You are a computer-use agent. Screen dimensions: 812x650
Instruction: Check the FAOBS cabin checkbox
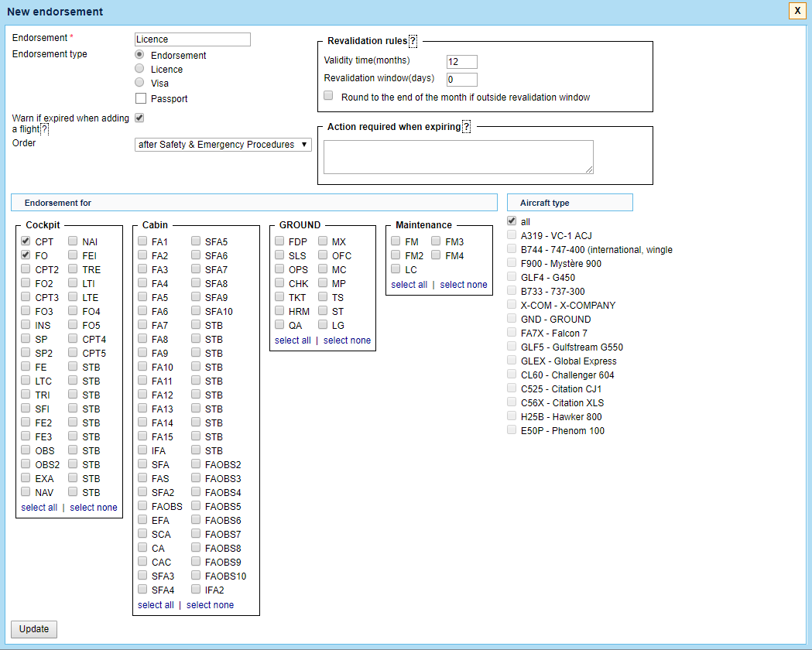(x=142, y=506)
